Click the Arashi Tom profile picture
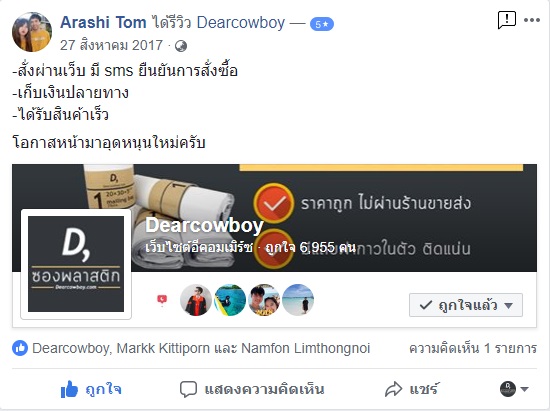This screenshot has width=550, height=411. (x=32, y=32)
